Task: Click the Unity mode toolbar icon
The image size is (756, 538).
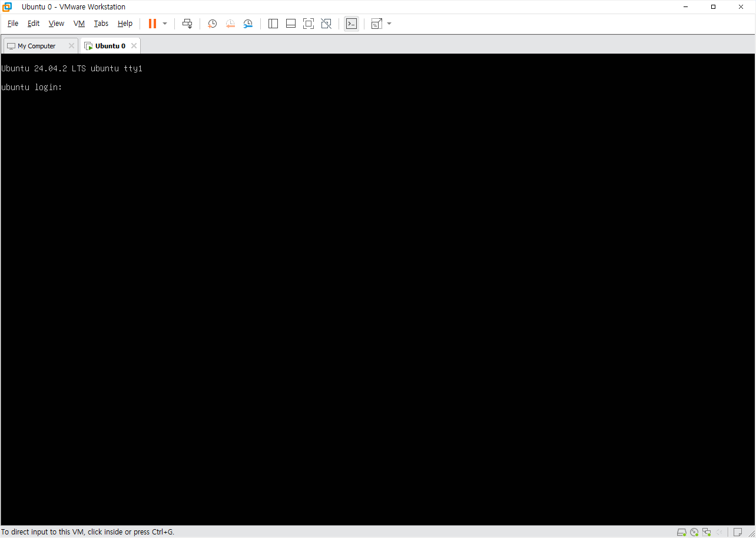Action: point(326,24)
